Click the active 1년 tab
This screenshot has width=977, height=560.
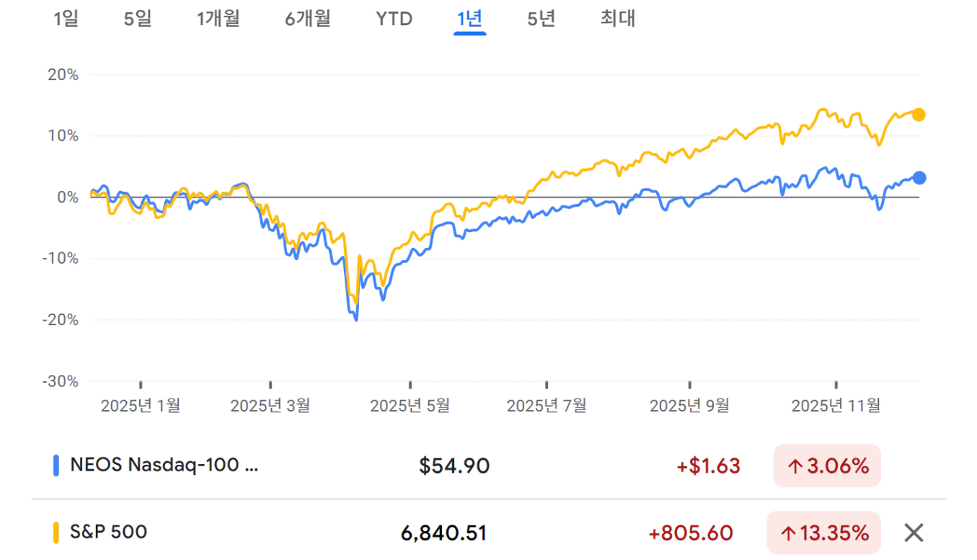469,19
